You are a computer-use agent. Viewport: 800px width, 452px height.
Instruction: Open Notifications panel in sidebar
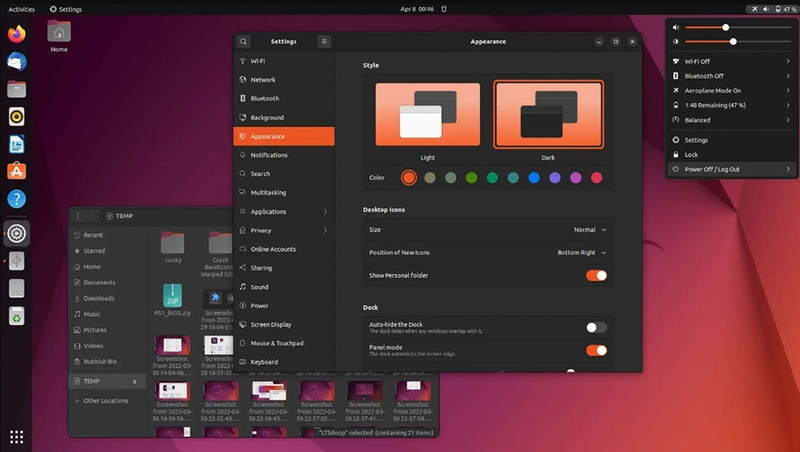[x=284, y=155]
